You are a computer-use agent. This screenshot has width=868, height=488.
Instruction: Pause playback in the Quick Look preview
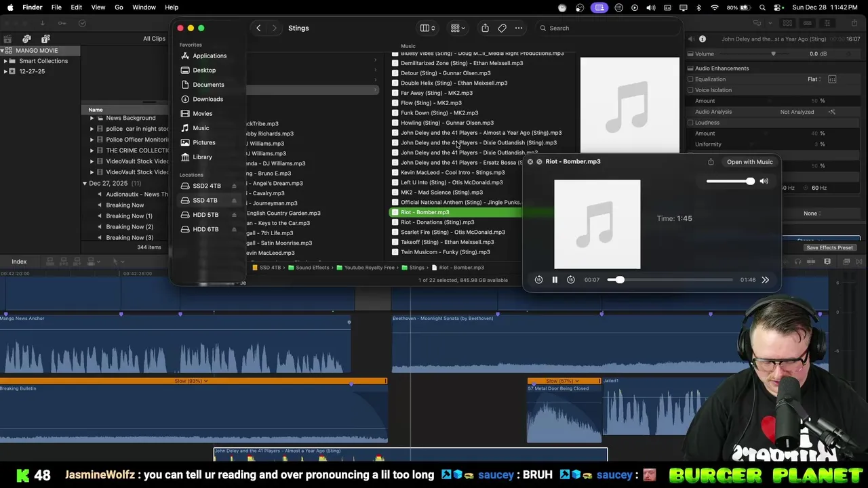555,280
